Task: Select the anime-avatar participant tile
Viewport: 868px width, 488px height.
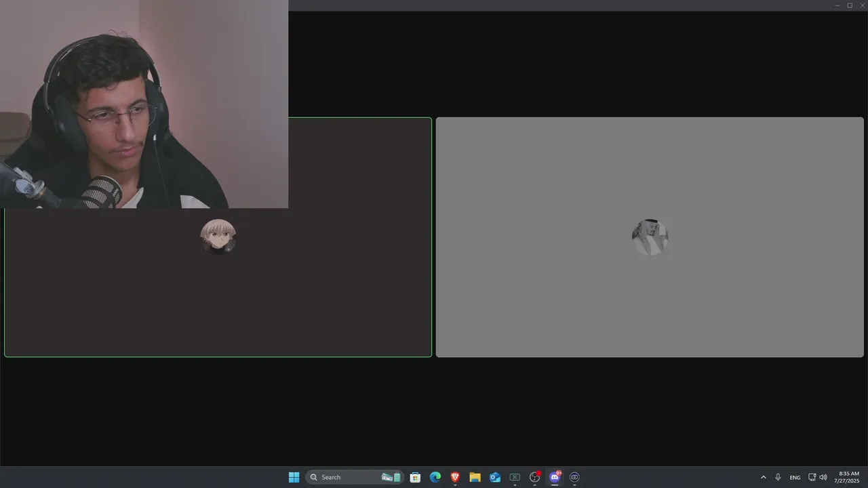Action: (218, 237)
